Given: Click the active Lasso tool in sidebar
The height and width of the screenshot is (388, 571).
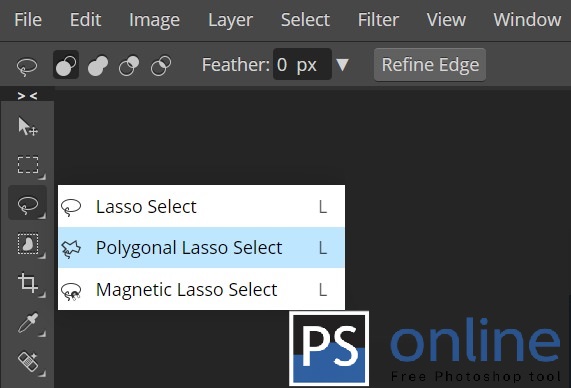Looking at the screenshot, I should click(28, 203).
